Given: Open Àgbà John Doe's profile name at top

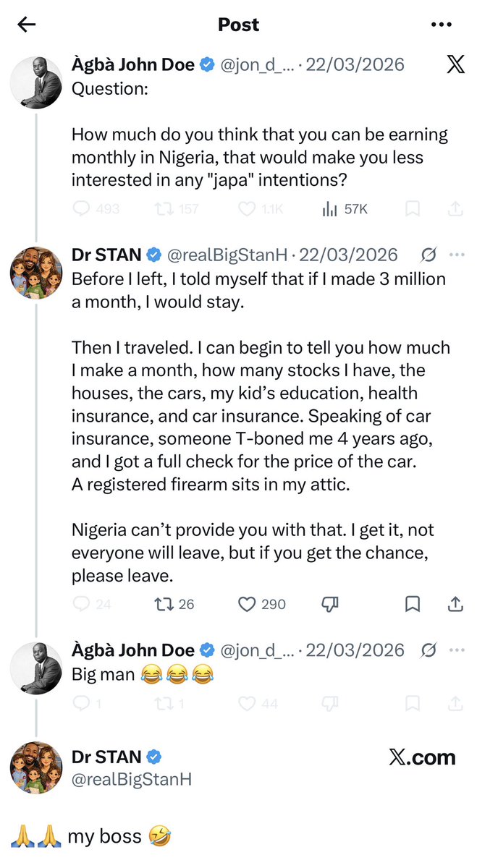Looking at the screenshot, I should [133, 65].
